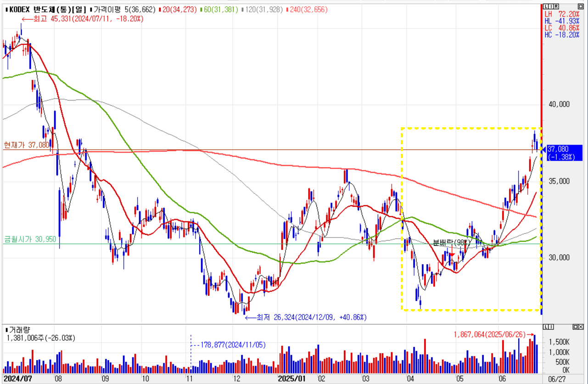Click the 현재가 37,080 line label
The image size is (588, 384).
click(x=26, y=144)
